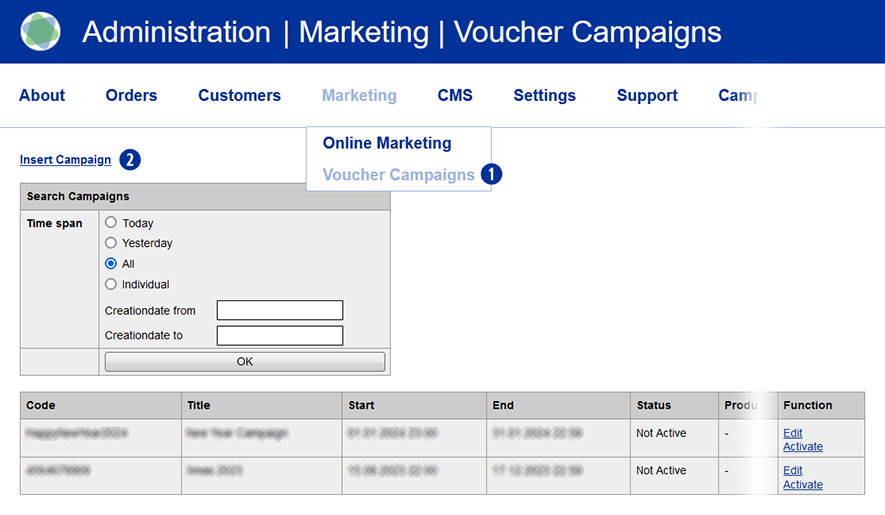Screen dimensions: 885x515
Task: Open the Settings menu
Action: [x=544, y=96]
